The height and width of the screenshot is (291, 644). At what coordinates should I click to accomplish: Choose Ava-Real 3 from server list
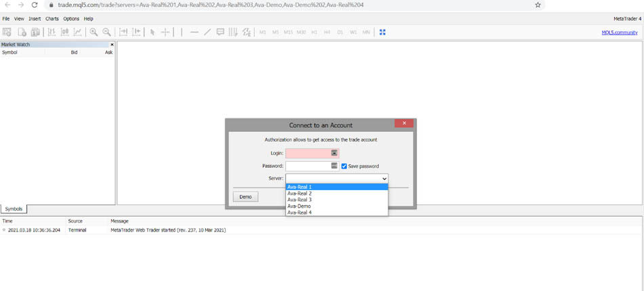(x=337, y=200)
